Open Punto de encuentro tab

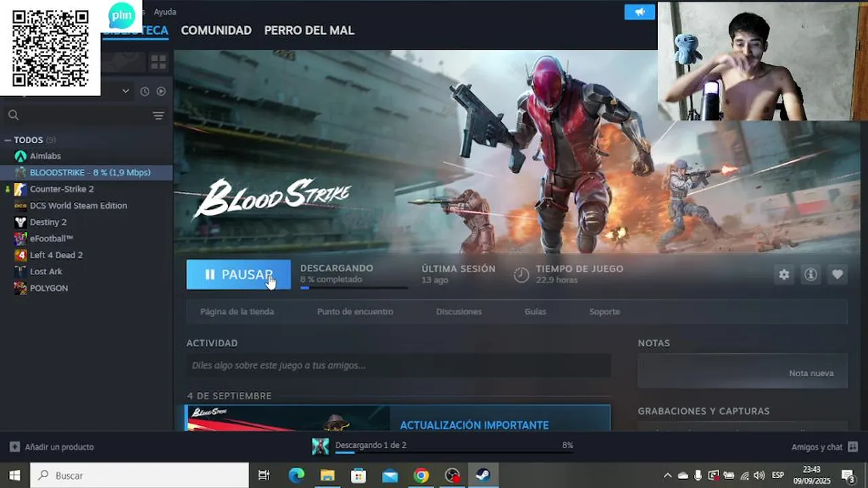pos(355,312)
